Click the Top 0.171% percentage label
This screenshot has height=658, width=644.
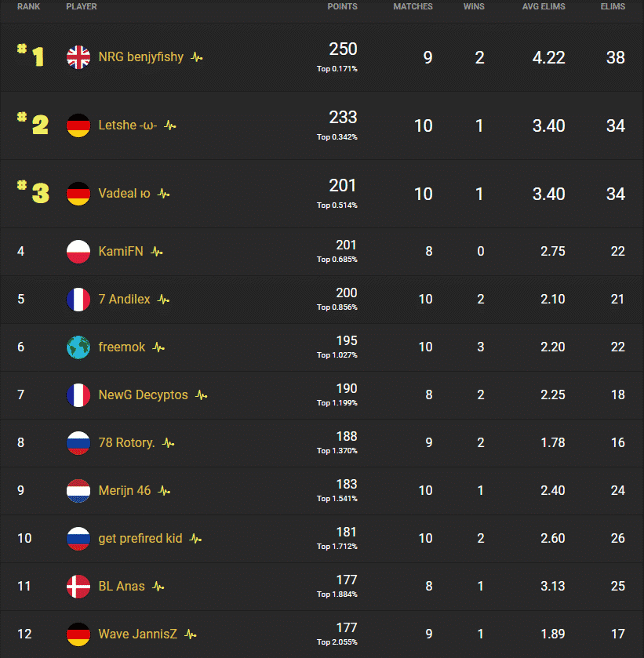(x=337, y=69)
